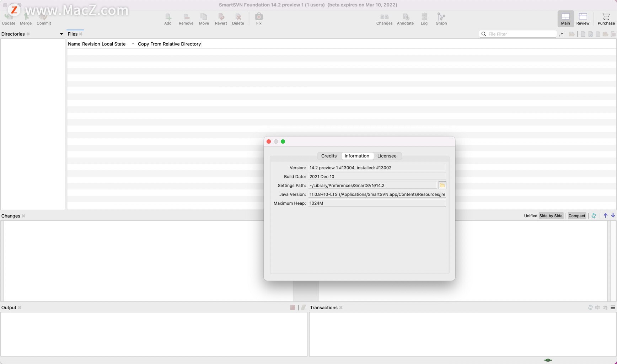Click the second folder icon in the filter bar
617x364 pixels.
tap(605, 34)
